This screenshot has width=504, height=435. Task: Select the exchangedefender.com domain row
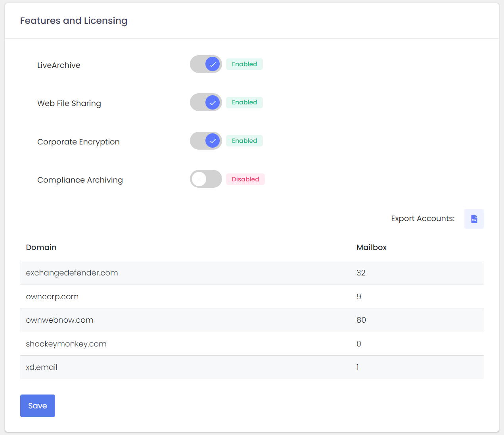pyautogui.click(x=72, y=273)
